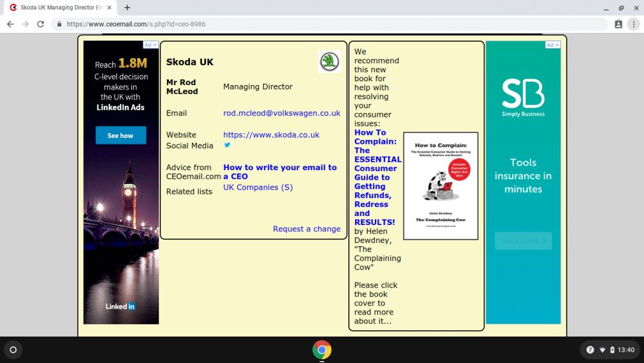This screenshot has width=644, height=363.
Task: Click the LinkedIn logo in the ad
Action: [120, 306]
